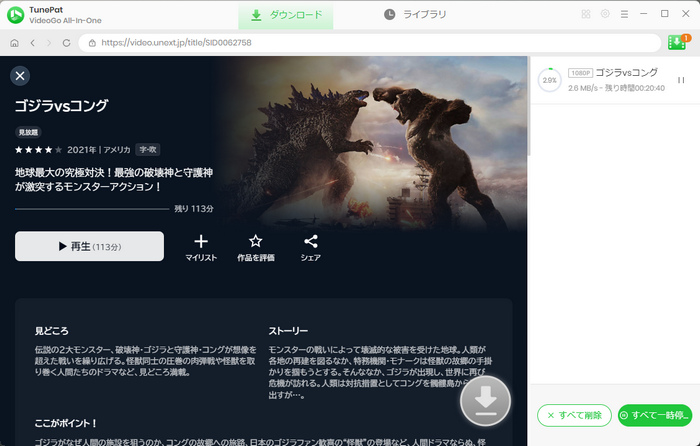The width and height of the screenshot is (700, 446).
Task: Open the download queue icon with badge
Action: [678, 42]
